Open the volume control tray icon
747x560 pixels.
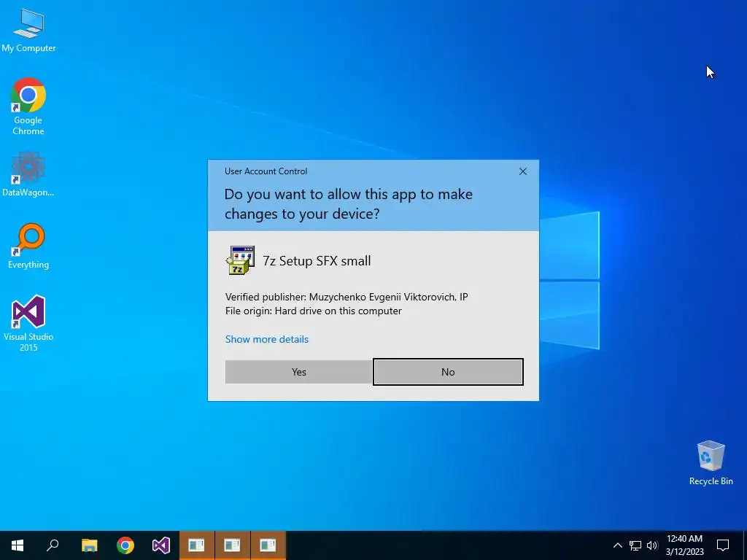[652, 545]
